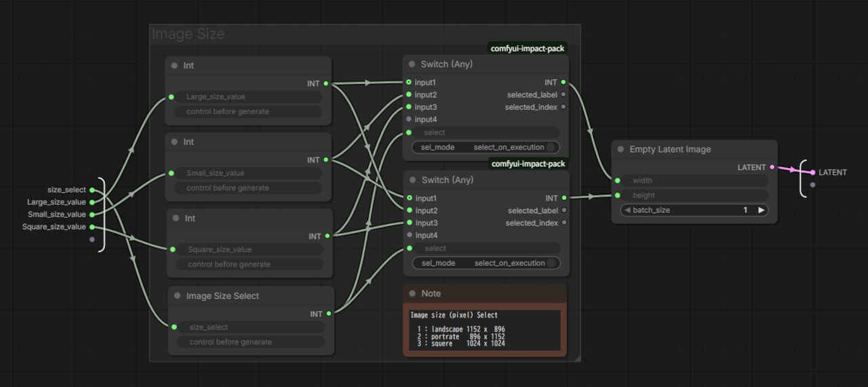Screen dimensions: 868x387
Task: Click the pink LATENT output port on Empty Latent Image
Action: [772, 167]
